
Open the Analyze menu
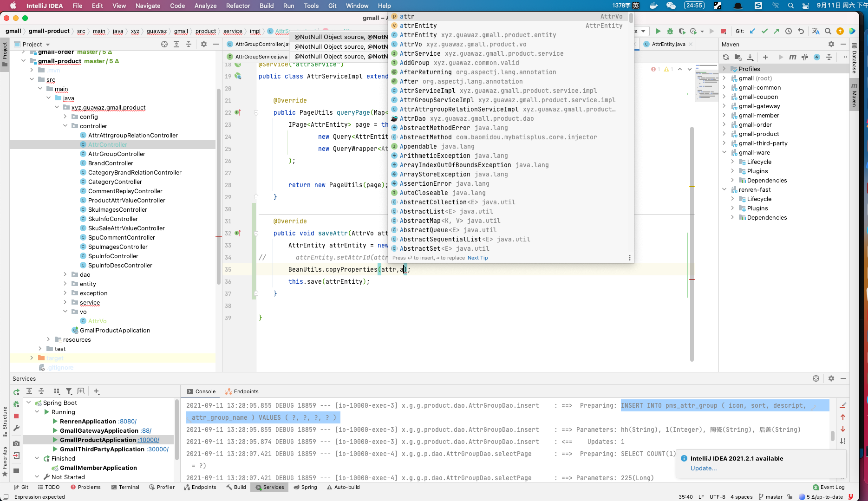(x=206, y=6)
